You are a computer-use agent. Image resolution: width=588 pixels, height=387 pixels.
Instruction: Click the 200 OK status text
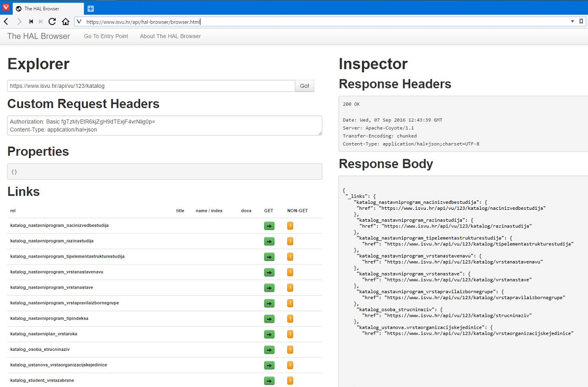351,104
